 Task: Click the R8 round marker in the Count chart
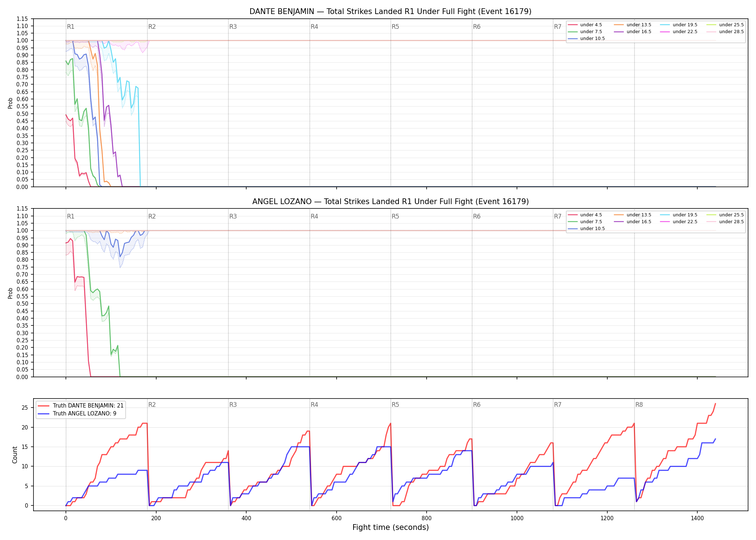click(x=639, y=405)
